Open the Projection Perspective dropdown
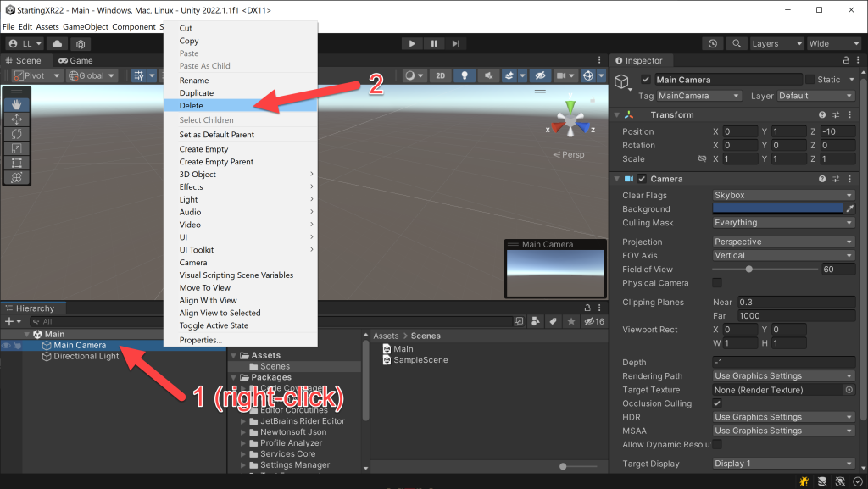Image resolution: width=868 pixels, height=489 pixels. coord(783,242)
